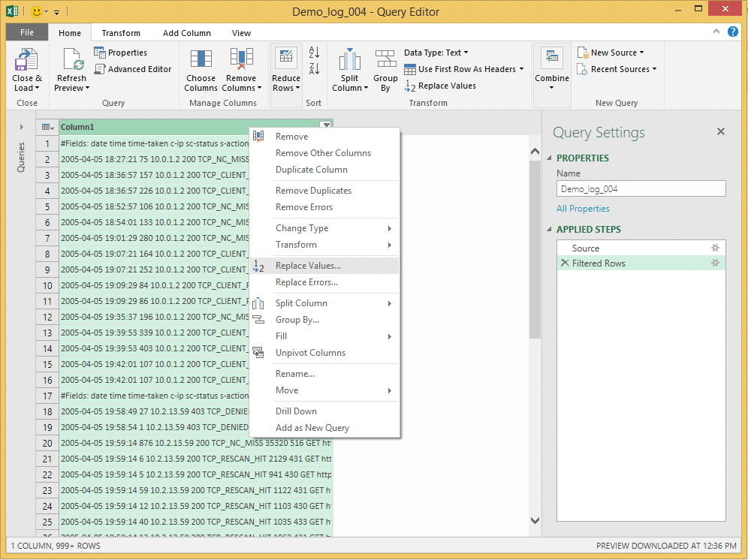
Task: Choose Remove Duplicates
Action: [x=324, y=191]
